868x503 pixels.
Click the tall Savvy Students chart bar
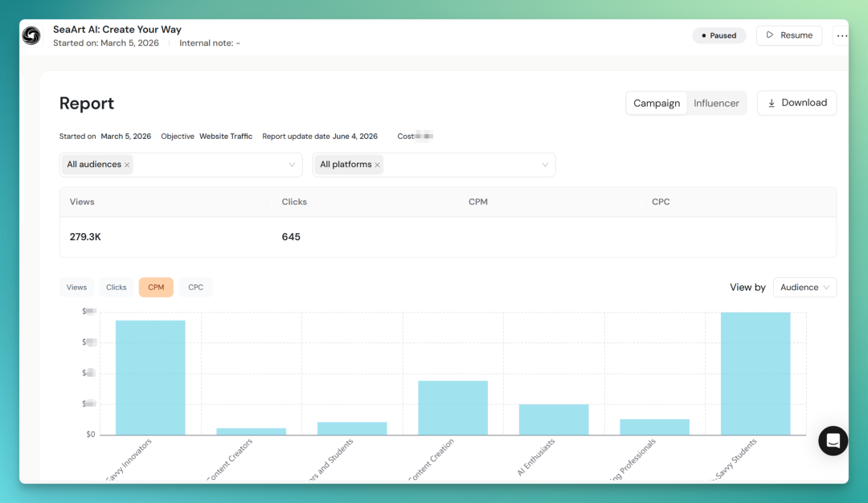(755, 374)
